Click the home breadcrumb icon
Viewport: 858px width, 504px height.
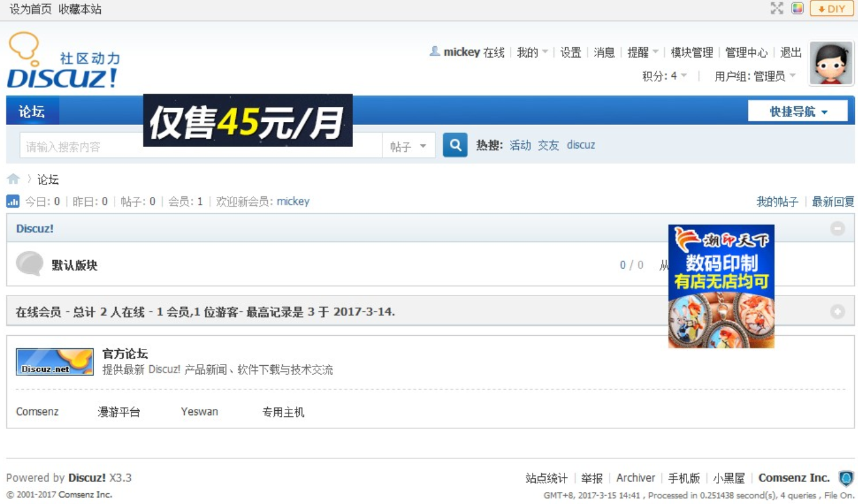13,179
